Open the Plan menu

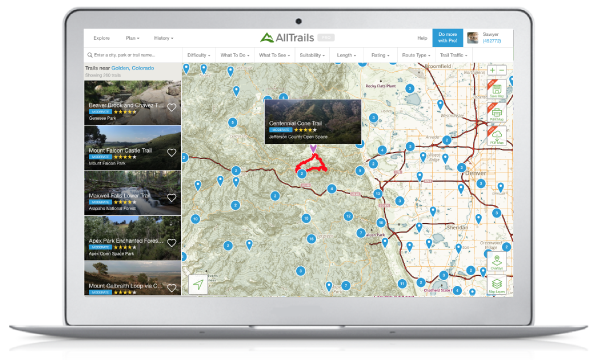pos(132,38)
